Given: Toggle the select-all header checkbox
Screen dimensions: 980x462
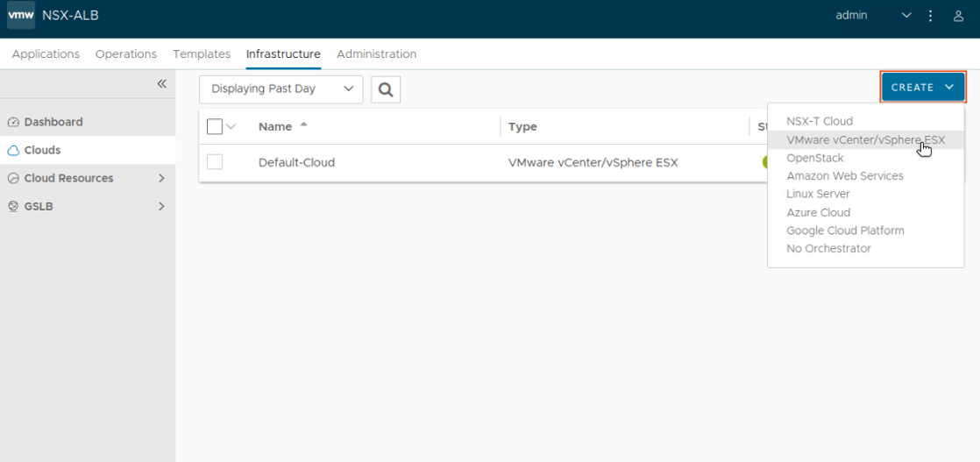Looking at the screenshot, I should (x=215, y=127).
